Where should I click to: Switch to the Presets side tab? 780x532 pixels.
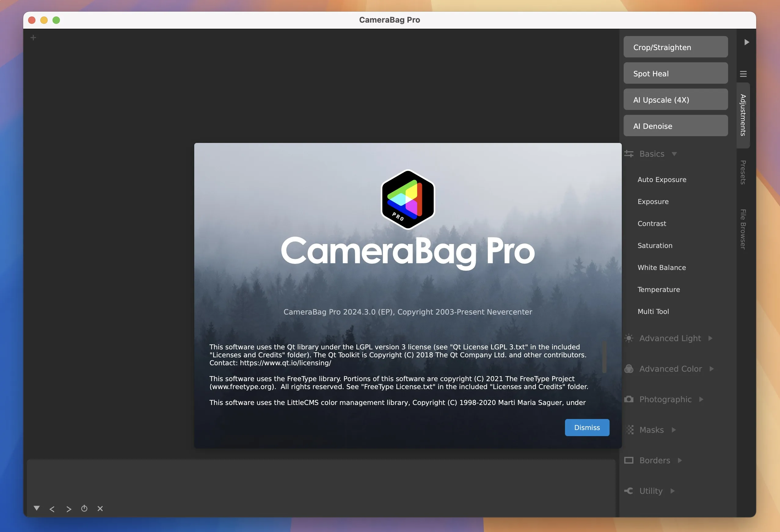coord(743,172)
